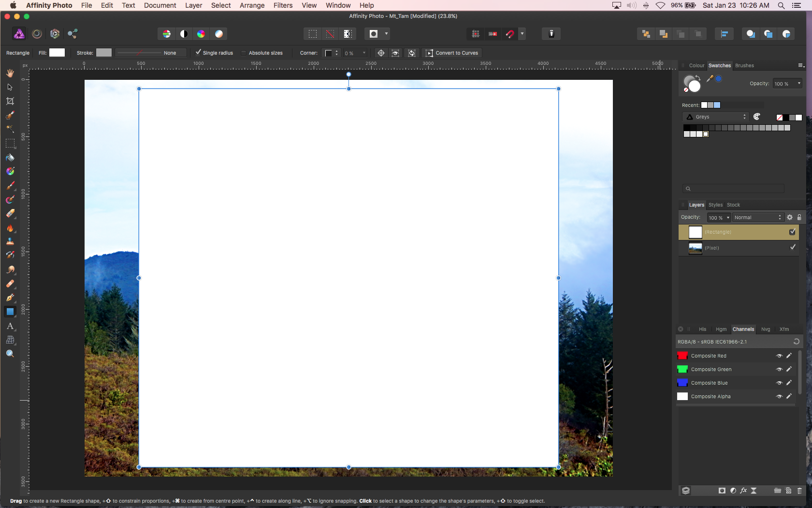
Task: Select the Move tool arrow
Action: click(x=10, y=87)
